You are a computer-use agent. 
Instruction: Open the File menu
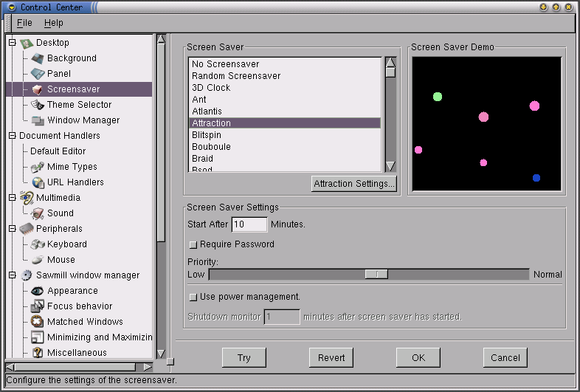pyautogui.click(x=24, y=23)
